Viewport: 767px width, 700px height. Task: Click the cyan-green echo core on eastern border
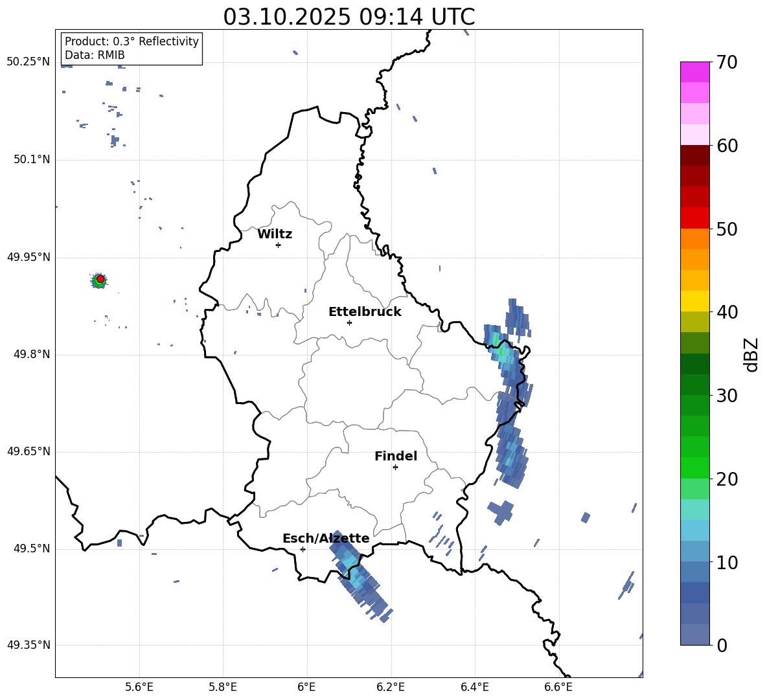(x=500, y=348)
